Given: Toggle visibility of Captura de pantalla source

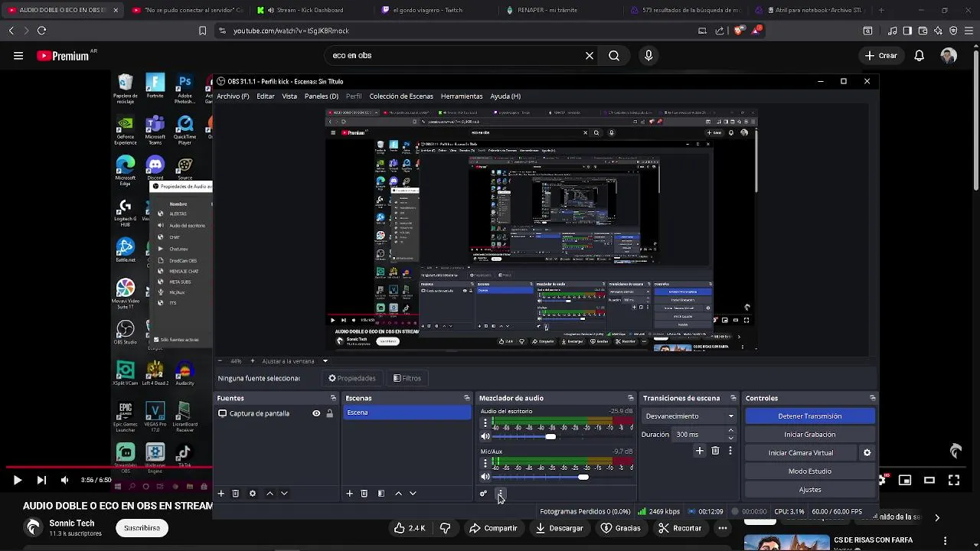Looking at the screenshot, I should tap(316, 413).
